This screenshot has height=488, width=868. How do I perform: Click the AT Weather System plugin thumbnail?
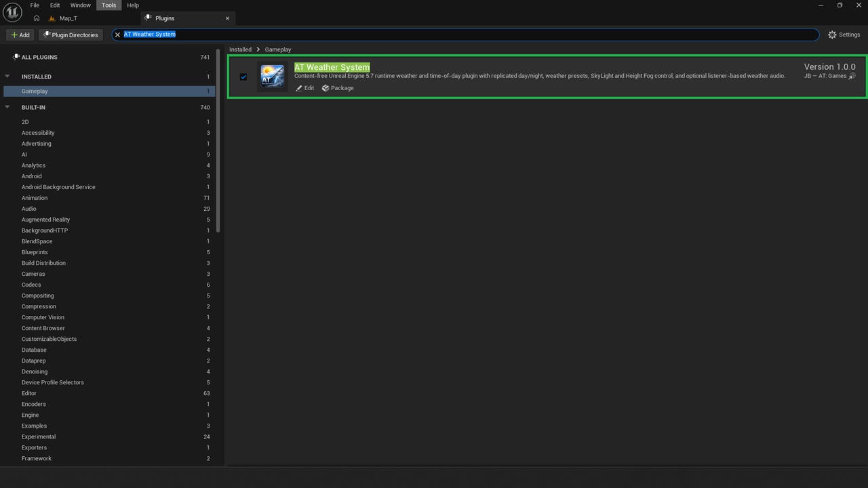273,77
